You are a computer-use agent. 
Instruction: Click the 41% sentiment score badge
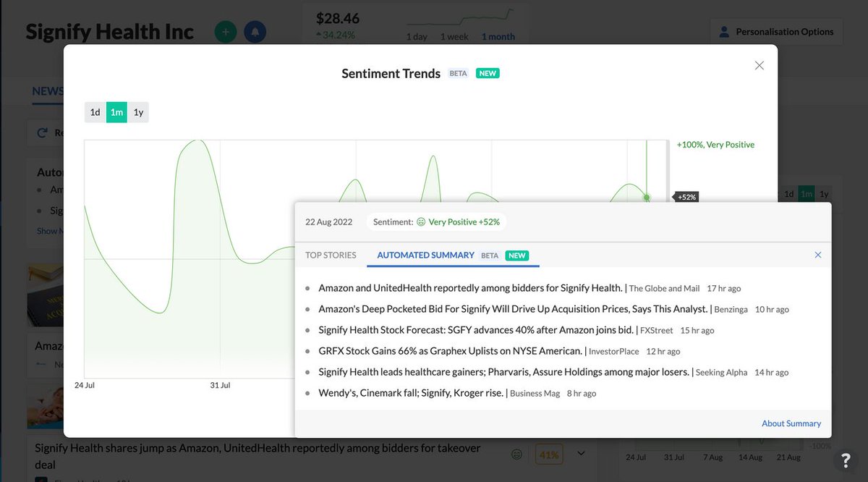pos(549,454)
